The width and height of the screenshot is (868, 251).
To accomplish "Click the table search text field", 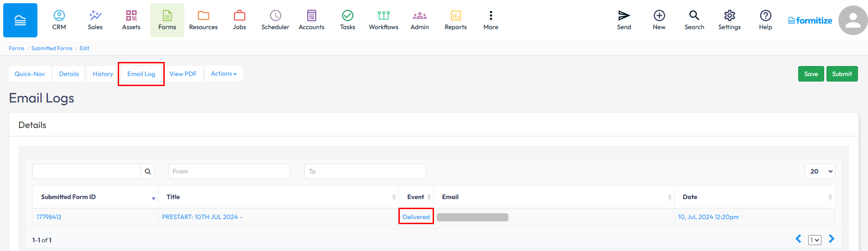I will [87, 171].
